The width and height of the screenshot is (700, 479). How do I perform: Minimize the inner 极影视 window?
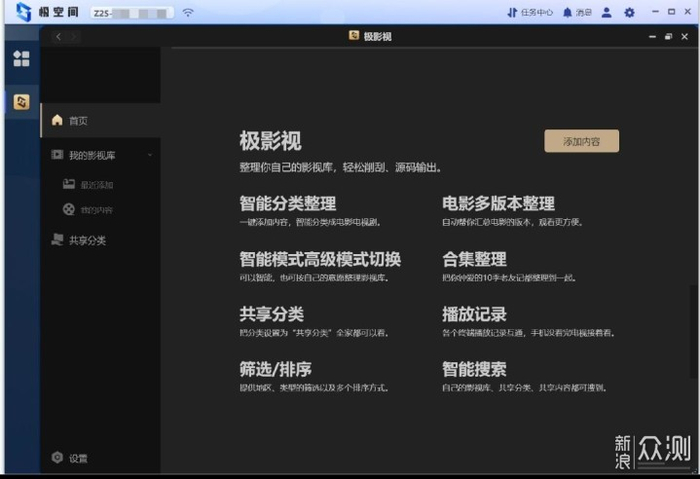pyautogui.click(x=649, y=36)
